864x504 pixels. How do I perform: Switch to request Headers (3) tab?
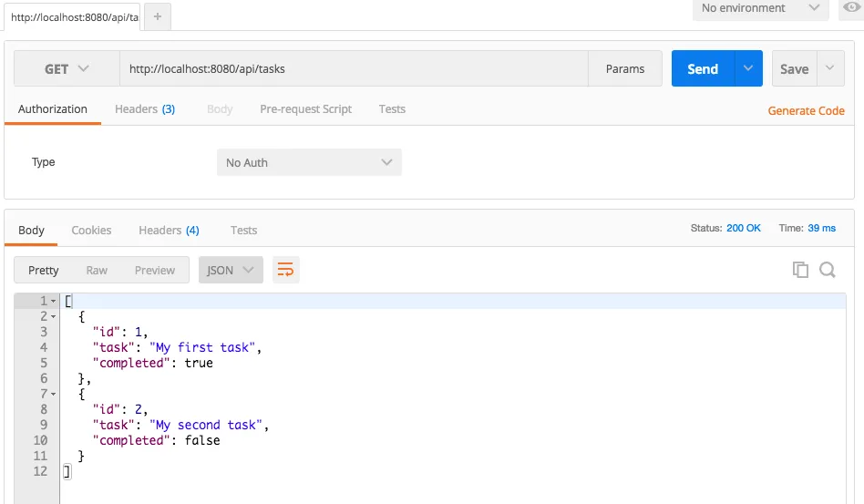click(144, 109)
